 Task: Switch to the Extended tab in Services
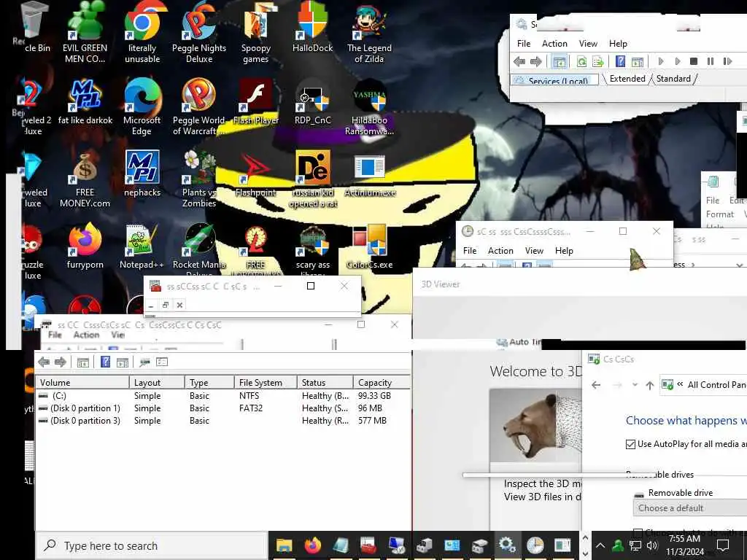point(627,79)
